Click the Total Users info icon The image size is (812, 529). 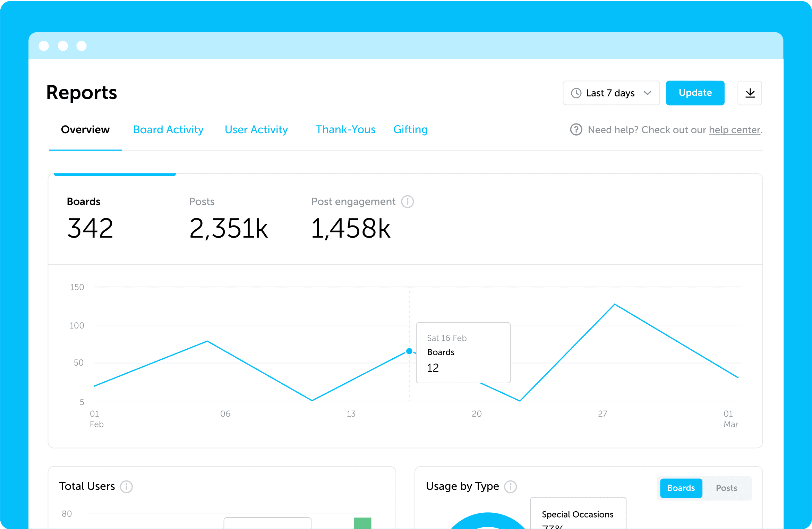126,487
